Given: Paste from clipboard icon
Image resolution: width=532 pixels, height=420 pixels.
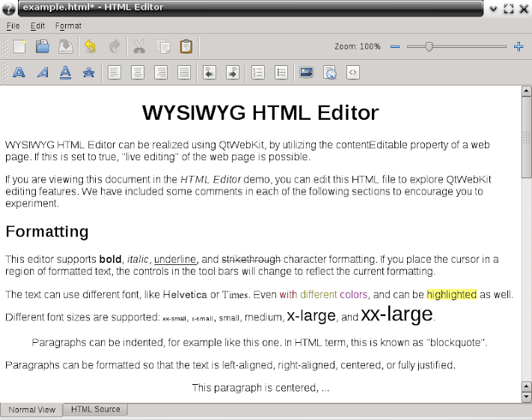Looking at the screenshot, I should pyautogui.click(x=186, y=46).
